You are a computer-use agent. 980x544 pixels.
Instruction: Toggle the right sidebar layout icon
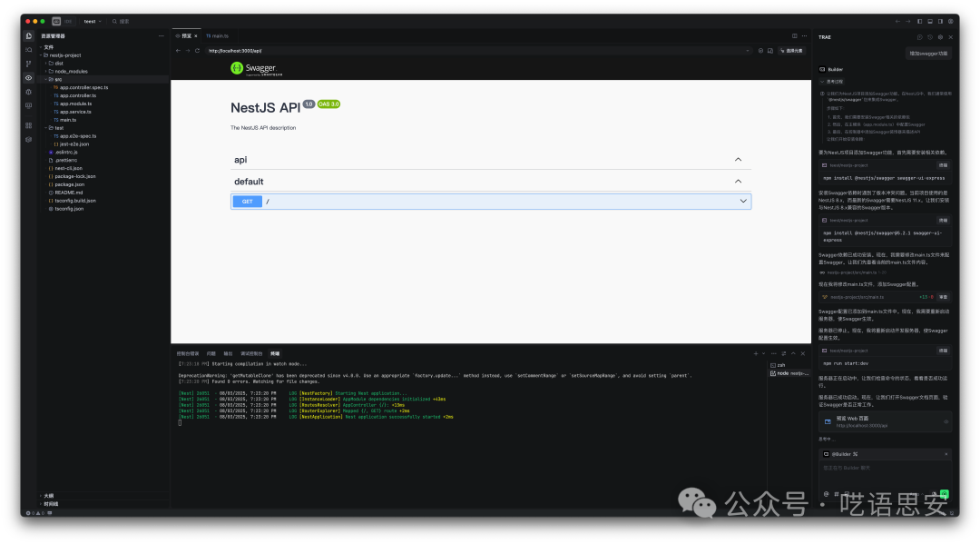coord(940,21)
